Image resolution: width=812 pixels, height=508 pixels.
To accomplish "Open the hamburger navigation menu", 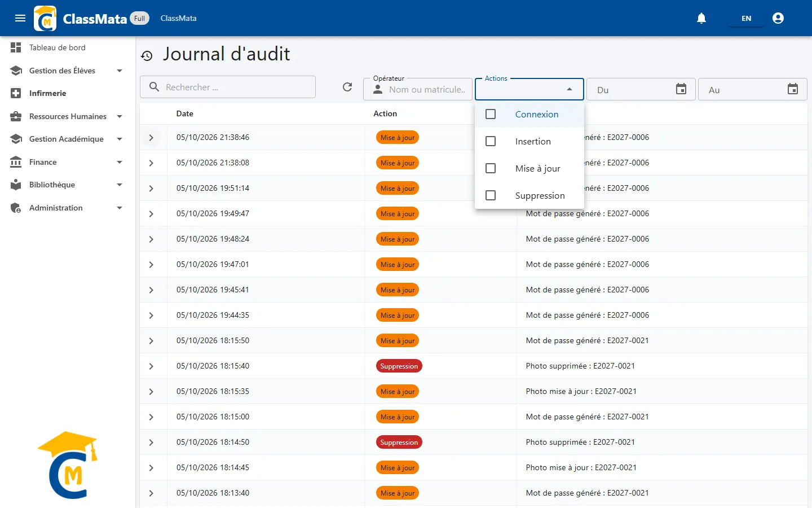I will tap(20, 18).
